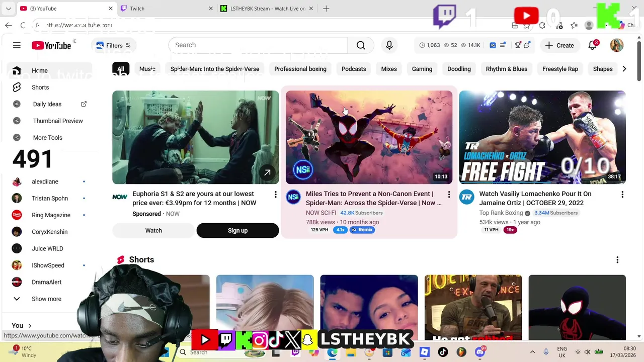Open options menu for Lomachenko video
Viewport: 644px width, 362px height.
pos(622,195)
